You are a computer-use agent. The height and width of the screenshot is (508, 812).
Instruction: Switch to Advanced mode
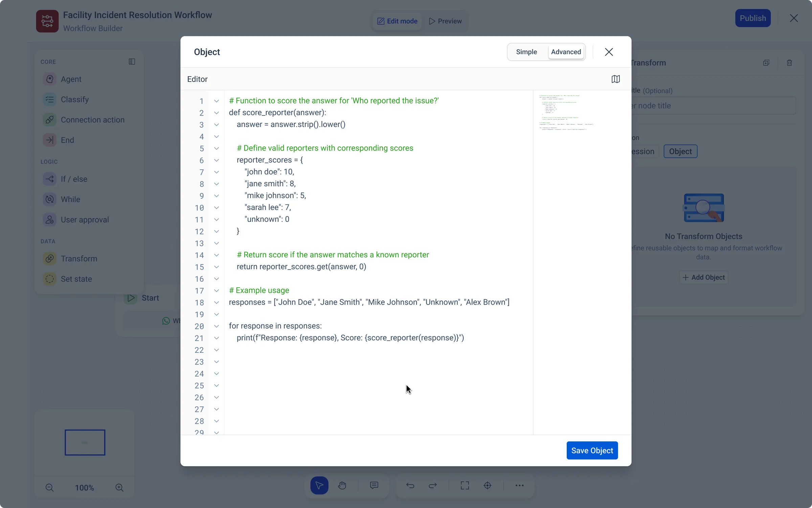coord(566,52)
